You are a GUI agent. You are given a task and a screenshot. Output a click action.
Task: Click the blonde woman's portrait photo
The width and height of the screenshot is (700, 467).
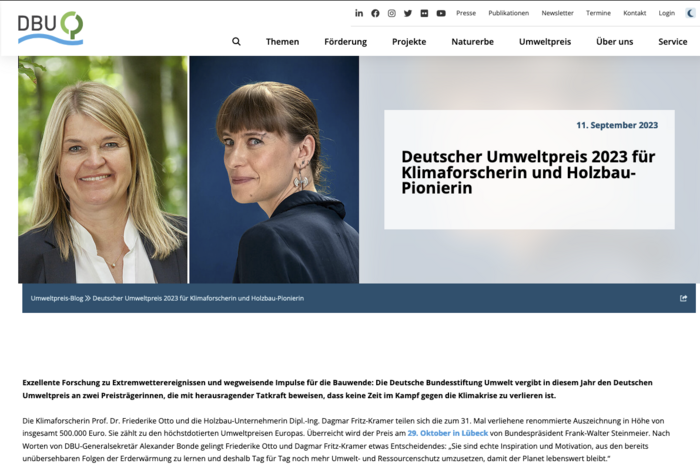click(x=103, y=170)
